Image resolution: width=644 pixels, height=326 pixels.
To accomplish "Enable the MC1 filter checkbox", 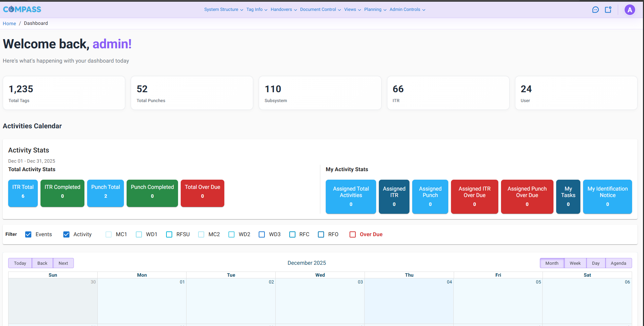I will tap(108, 234).
